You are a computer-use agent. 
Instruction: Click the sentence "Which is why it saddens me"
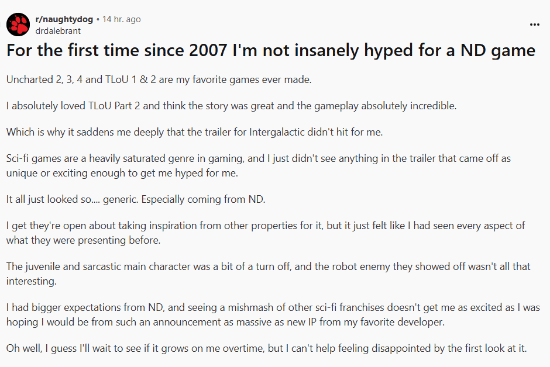[194, 132]
